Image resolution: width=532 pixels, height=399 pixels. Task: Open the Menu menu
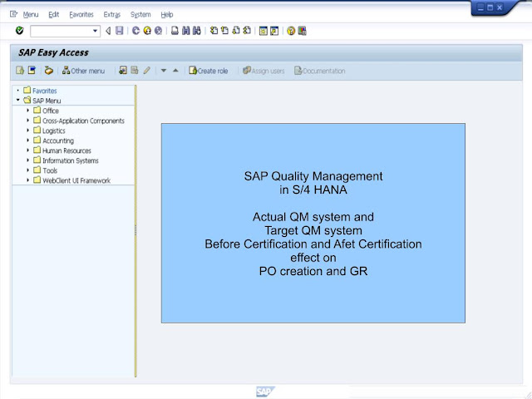31,15
